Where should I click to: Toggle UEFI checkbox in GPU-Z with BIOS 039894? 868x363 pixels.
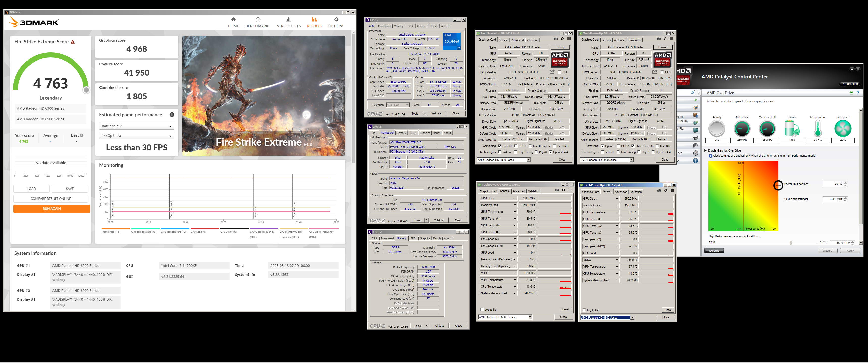coord(560,72)
